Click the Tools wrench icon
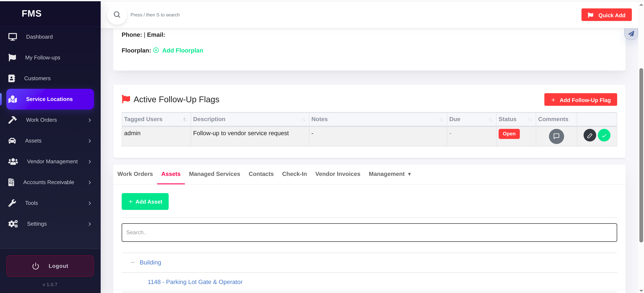This screenshot has height=293, width=644. (12, 203)
